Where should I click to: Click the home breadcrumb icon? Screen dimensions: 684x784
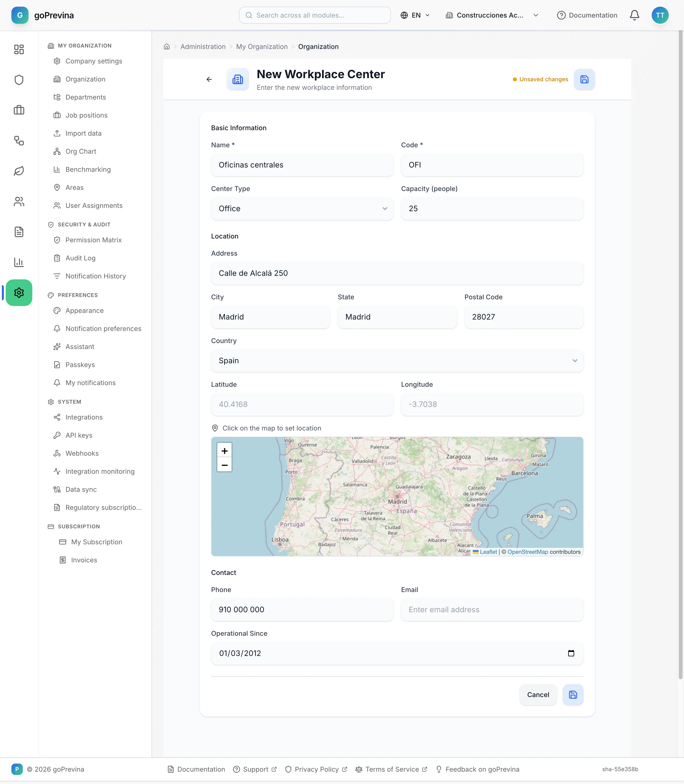pos(166,47)
